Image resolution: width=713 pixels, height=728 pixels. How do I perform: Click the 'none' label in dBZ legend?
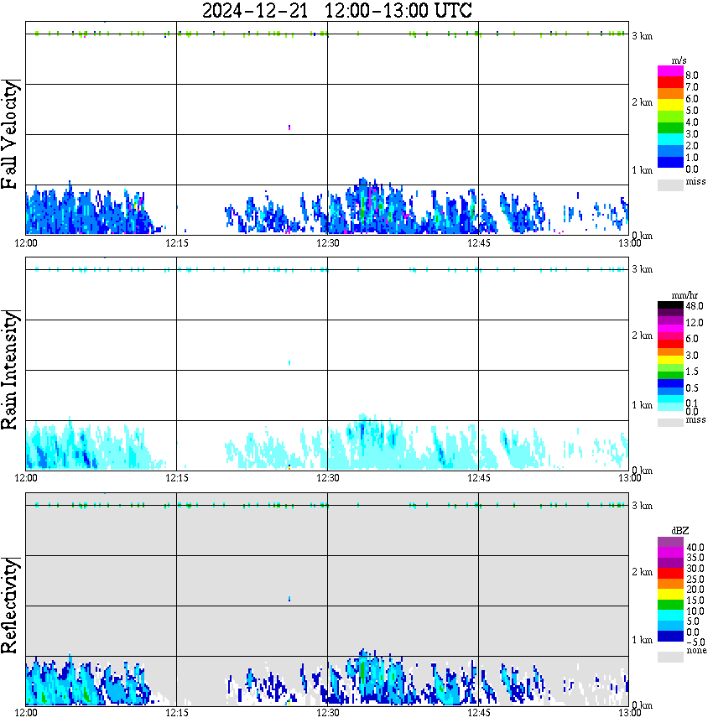pyautogui.click(x=696, y=651)
